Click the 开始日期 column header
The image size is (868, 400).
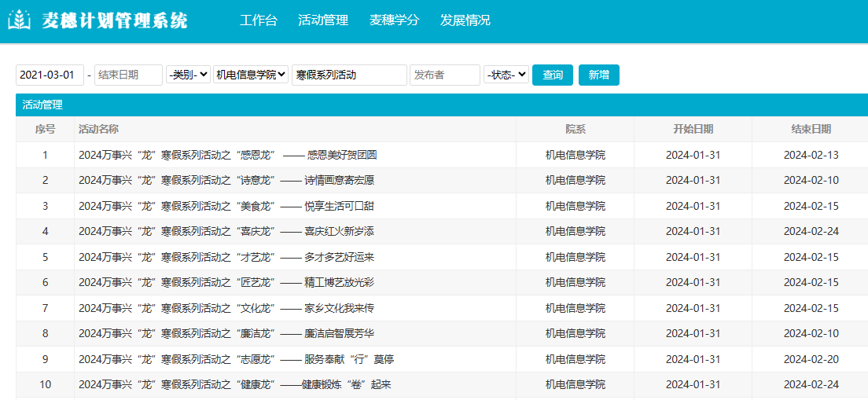(x=693, y=129)
